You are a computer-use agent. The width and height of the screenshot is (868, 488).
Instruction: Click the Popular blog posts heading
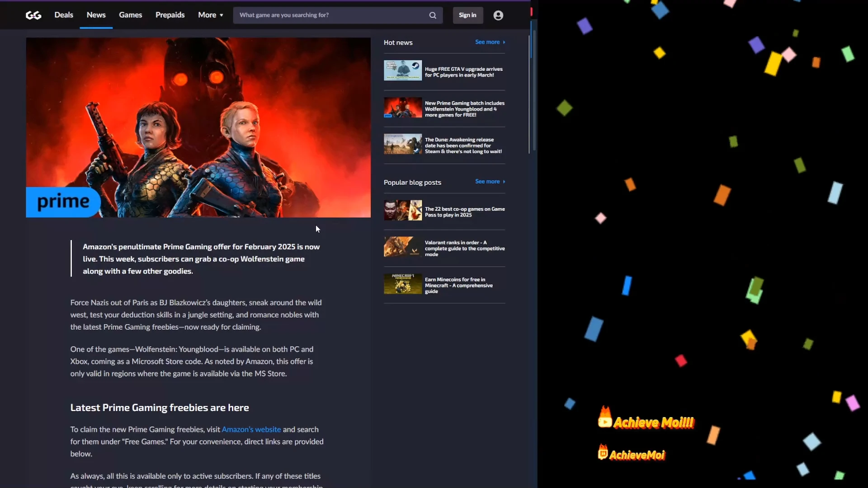coord(412,183)
